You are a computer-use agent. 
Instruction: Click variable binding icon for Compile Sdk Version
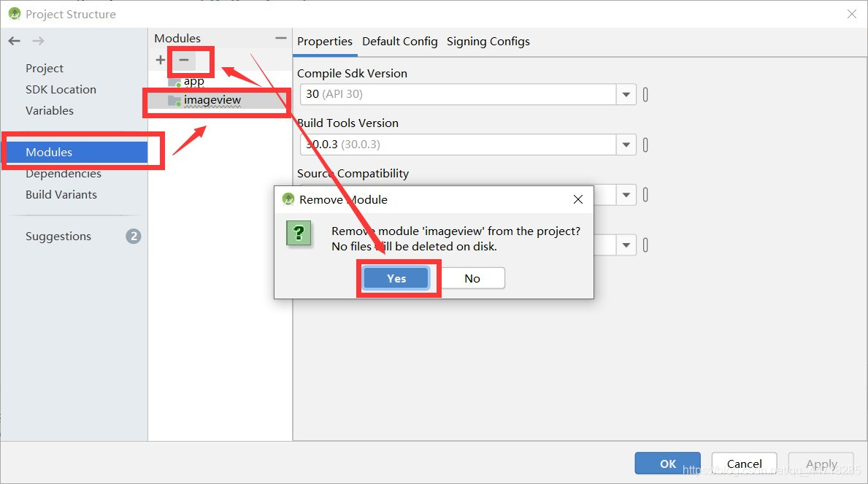645,95
